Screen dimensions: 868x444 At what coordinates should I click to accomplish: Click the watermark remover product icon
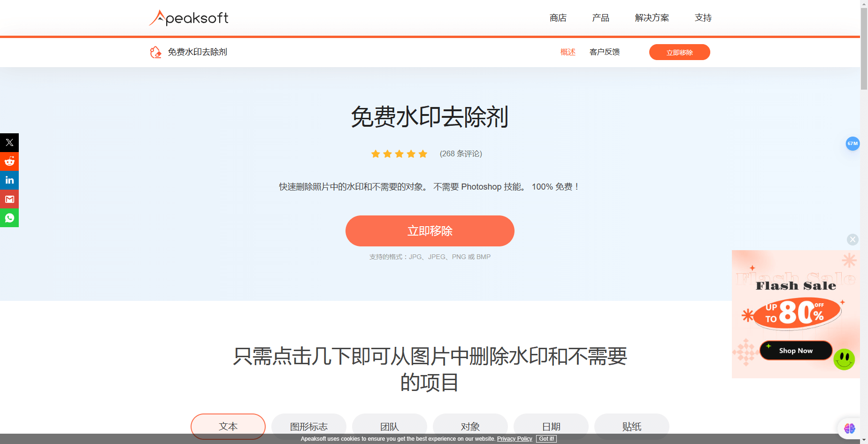coord(155,52)
